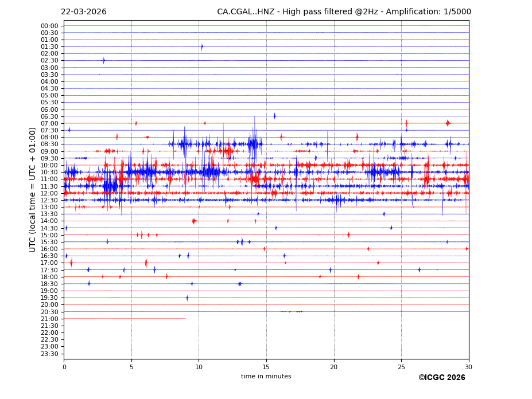This screenshot has height=399, width=532.
Task: Select the 08:30 time row label
Action: pyautogui.click(x=49, y=144)
